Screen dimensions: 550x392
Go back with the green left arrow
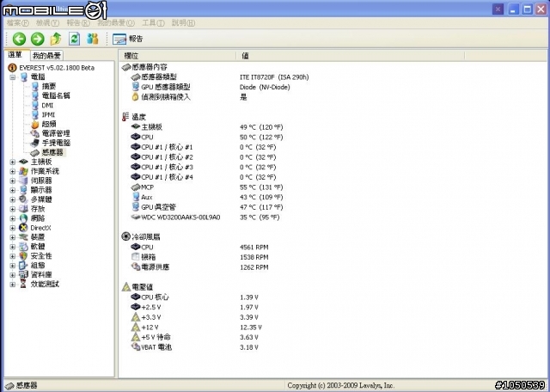(x=19, y=39)
